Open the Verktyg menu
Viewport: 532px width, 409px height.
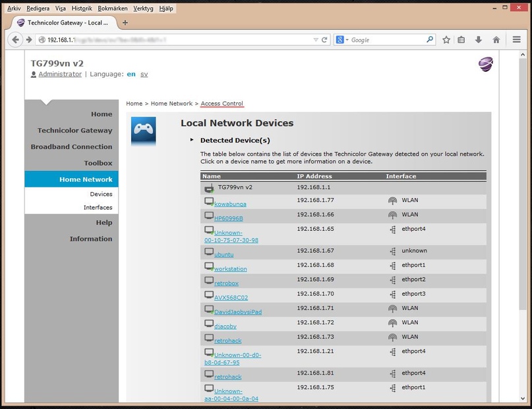143,8
